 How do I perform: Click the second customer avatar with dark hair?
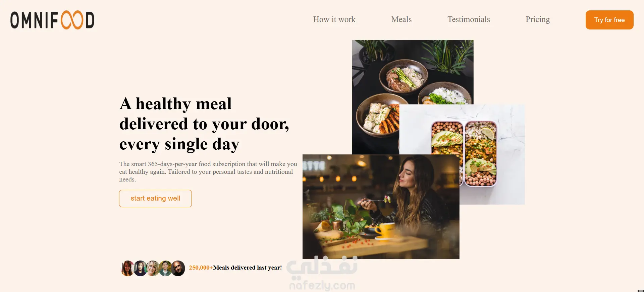click(140, 268)
